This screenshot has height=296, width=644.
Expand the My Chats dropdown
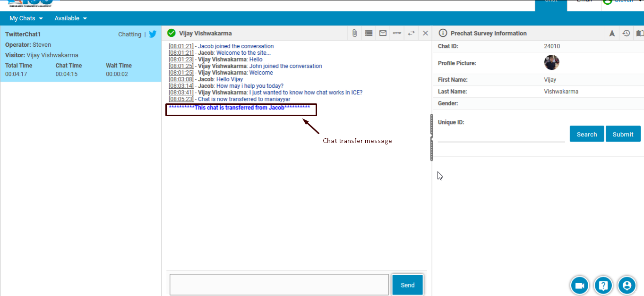point(26,18)
